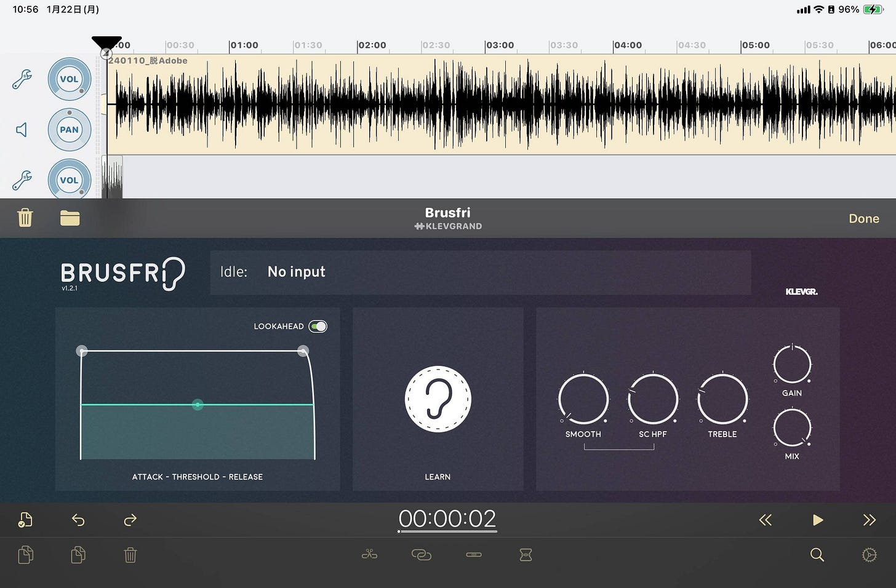Select the attack handle on envelope graph
The image size is (896, 588).
82,351
